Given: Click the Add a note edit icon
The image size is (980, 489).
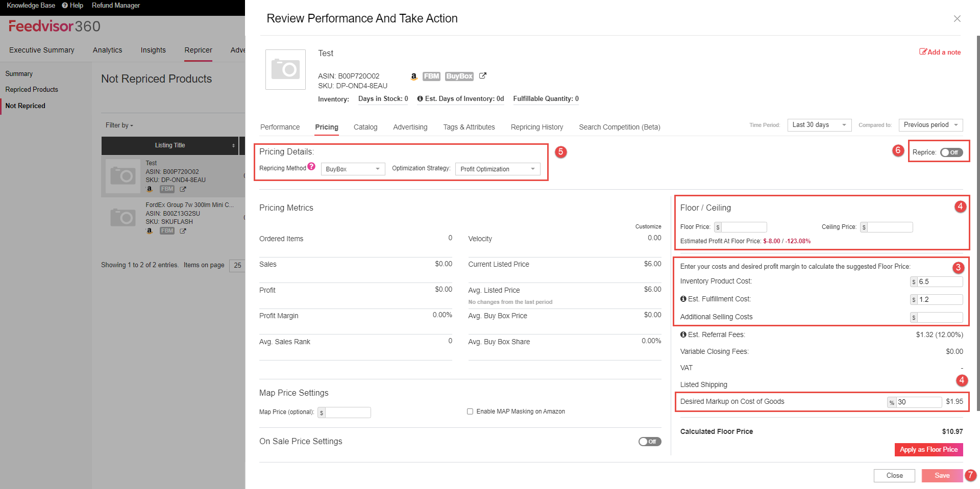Looking at the screenshot, I should pyautogui.click(x=923, y=52).
